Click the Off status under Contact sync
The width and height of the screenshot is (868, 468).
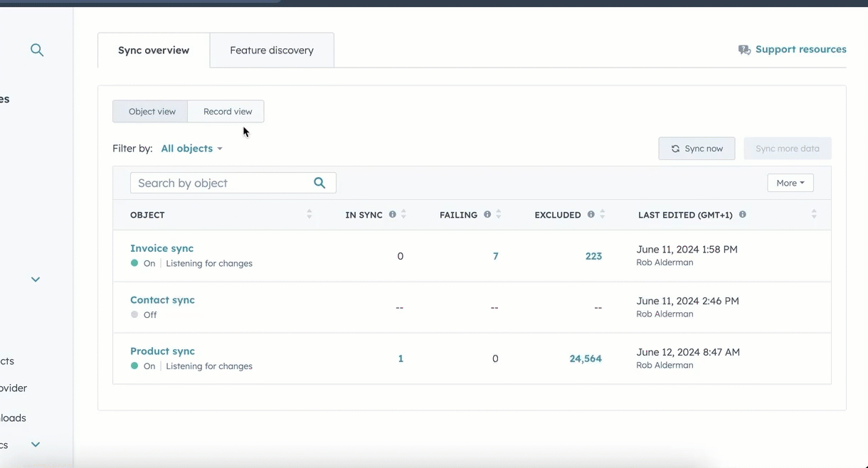click(x=150, y=314)
